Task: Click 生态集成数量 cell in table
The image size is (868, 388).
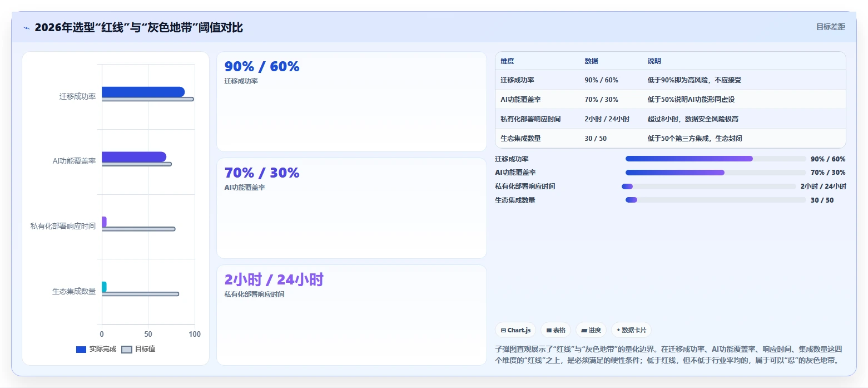Action: (x=520, y=139)
